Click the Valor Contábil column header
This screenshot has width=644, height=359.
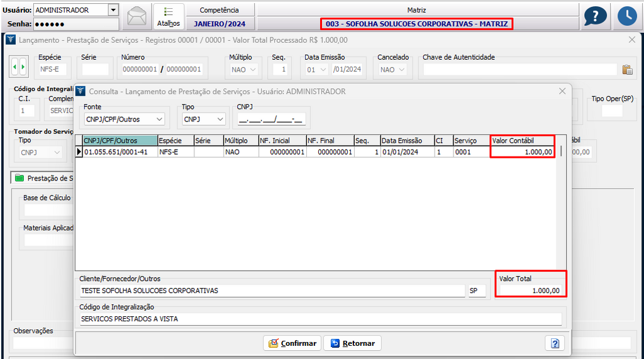click(x=522, y=141)
